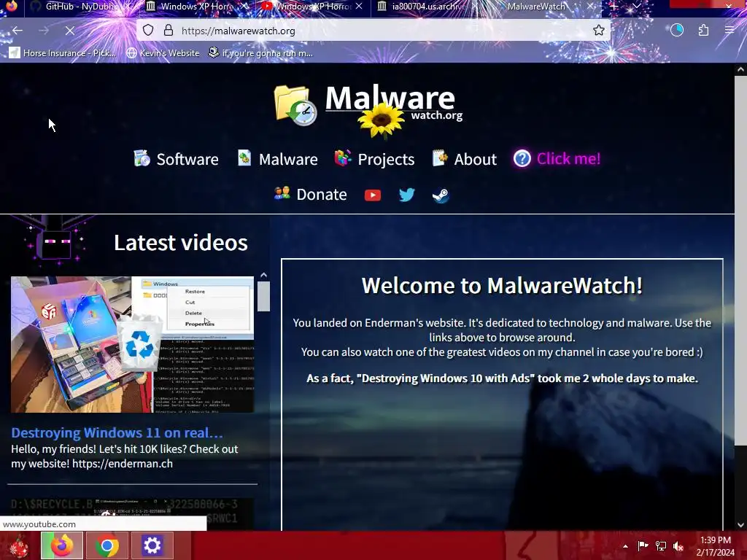Viewport: 747px width, 560px height.
Task: Open the Firefox hamburger menu
Action: point(729,30)
